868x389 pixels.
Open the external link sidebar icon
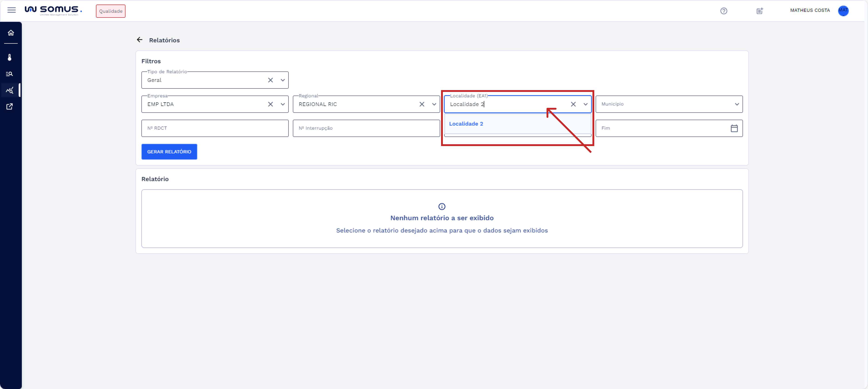10,106
